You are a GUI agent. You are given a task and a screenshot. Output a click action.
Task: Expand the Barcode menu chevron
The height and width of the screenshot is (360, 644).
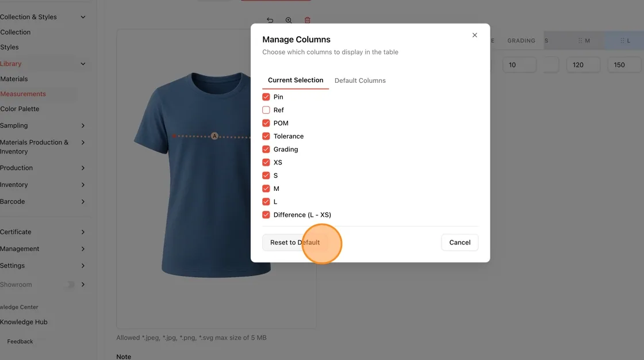(x=83, y=202)
